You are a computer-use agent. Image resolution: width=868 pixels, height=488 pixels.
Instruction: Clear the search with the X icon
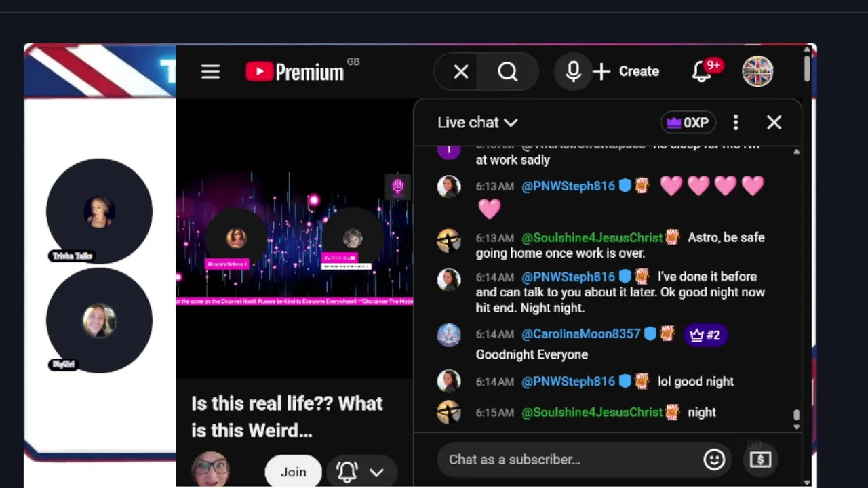tap(461, 72)
